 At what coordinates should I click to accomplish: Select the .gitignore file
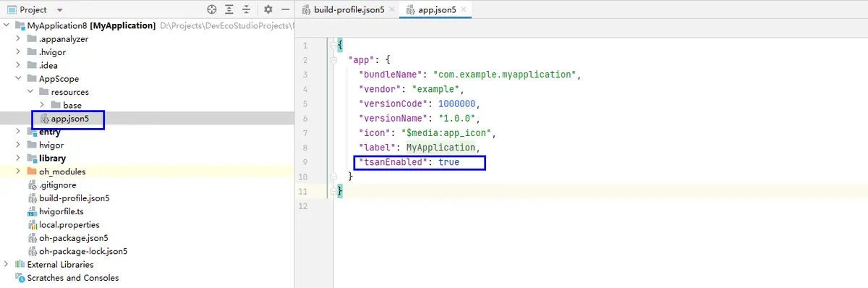(x=58, y=185)
